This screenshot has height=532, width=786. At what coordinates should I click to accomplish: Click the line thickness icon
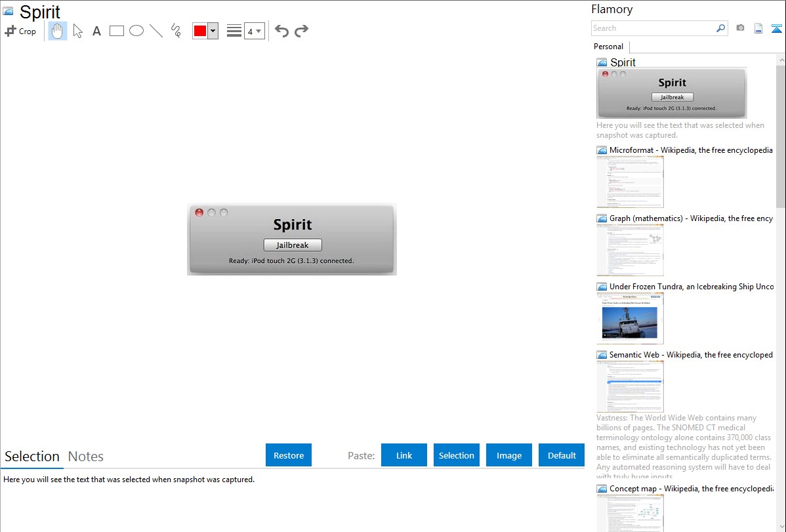[x=234, y=31]
